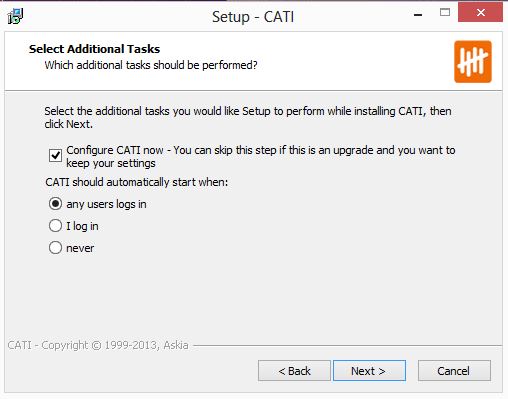Click the setup installer icon in title bar

[x=15, y=16]
